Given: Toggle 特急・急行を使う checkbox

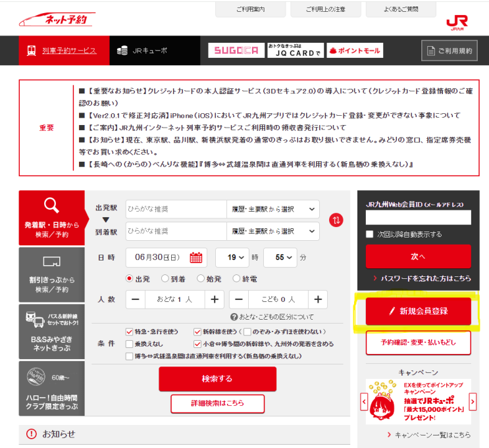Looking at the screenshot, I should pos(129,332).
